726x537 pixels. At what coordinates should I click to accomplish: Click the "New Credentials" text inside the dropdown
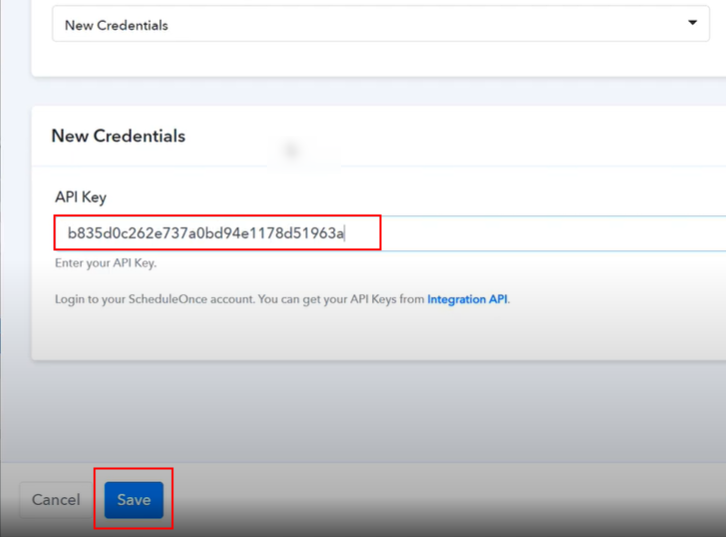tap(116, 25)
